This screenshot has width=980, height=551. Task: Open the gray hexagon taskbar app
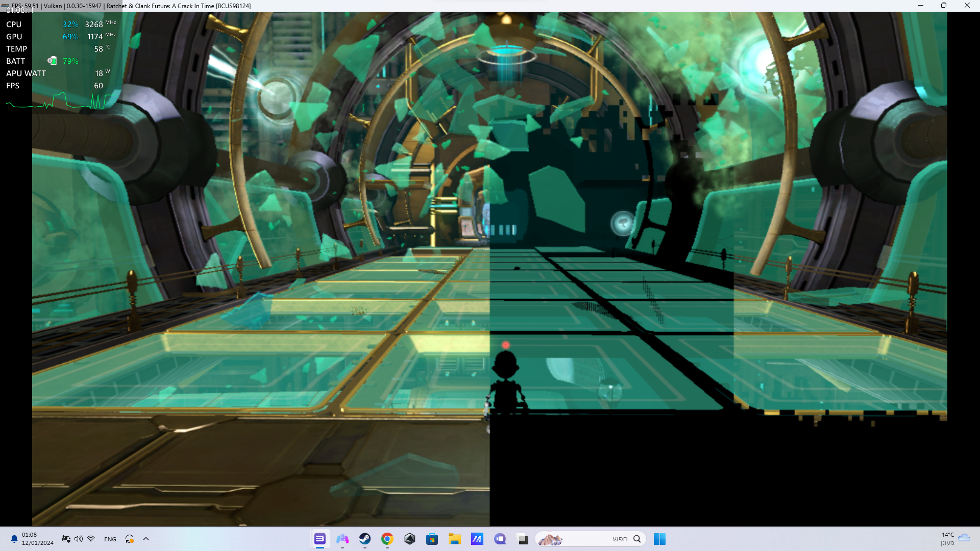409,539
